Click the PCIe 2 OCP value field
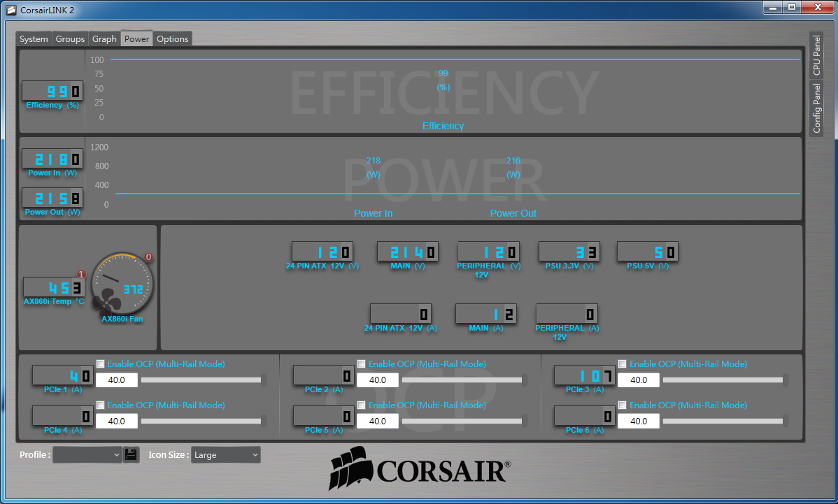The width and height of the screenshot is (838, 504). click(x=377, y=380)
